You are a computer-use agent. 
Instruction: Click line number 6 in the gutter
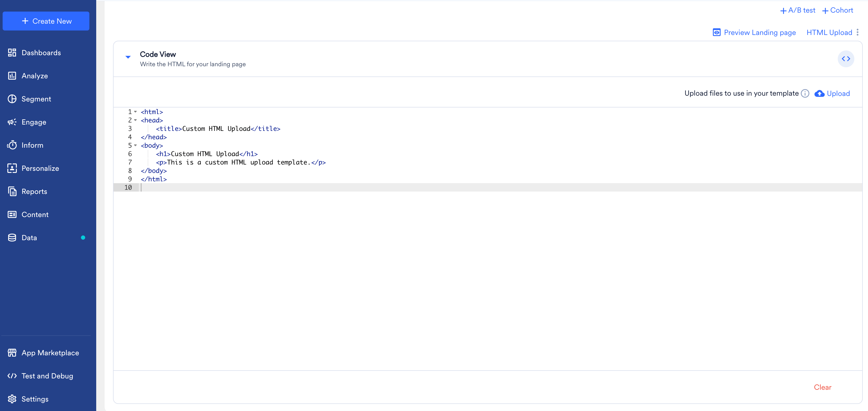pos(130,154)
